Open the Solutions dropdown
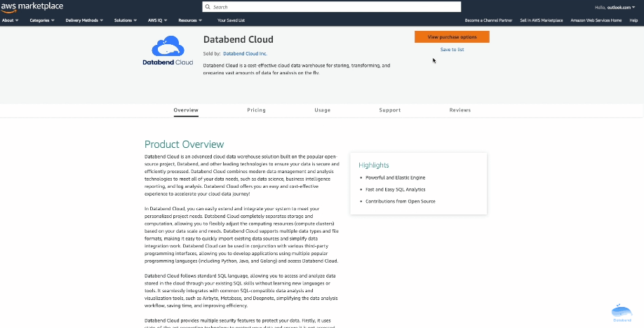Image resolution: width=644 pixels, height=328 pixels. (126, 20)
